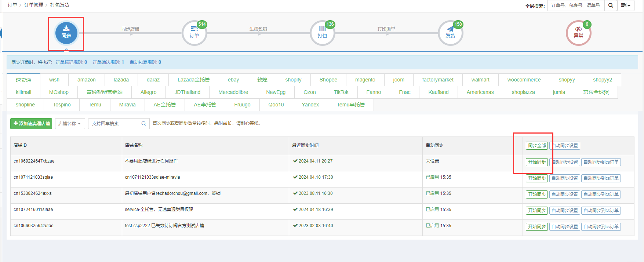Click the 订单确认规则 link
Screen dimensions: 644x262
coord(108,62)
